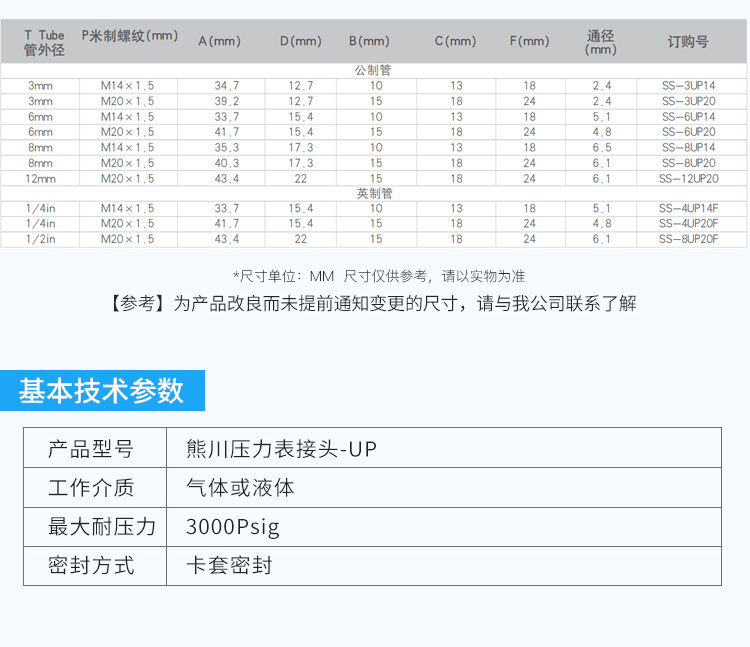Click order number SS-8UP20
The height and width of the screenshot is (647, 750).
(x=688, y=163)
